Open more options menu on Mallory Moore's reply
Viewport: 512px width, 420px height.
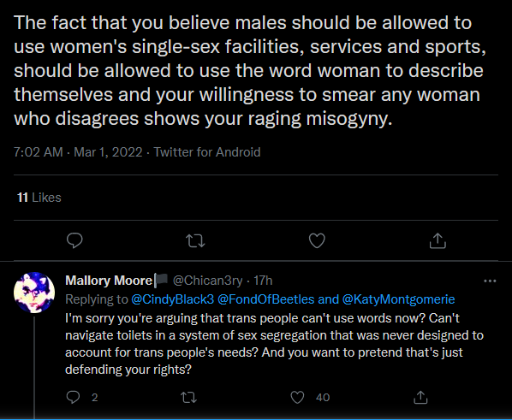[x=490, y=281]
